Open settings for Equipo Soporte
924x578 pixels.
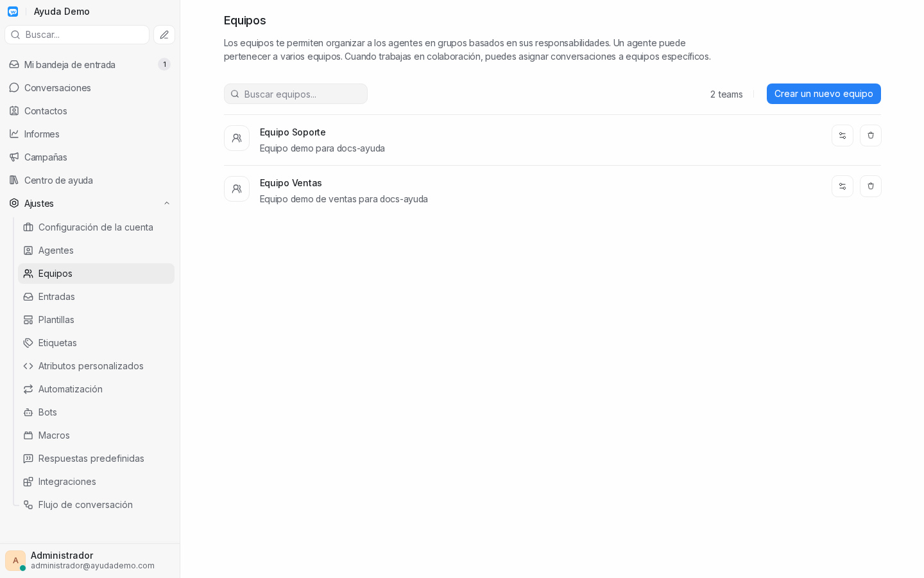[x=843, y=136]
